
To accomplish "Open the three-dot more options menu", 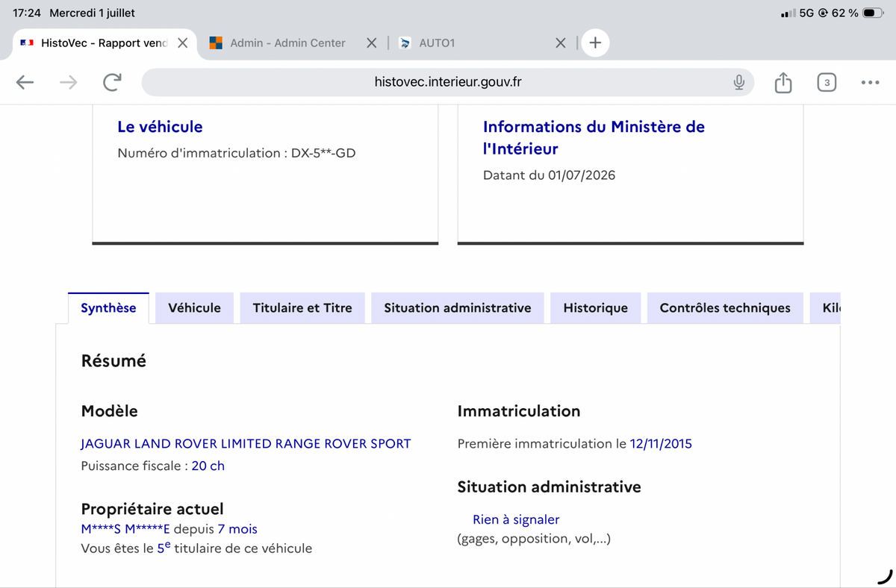I will coord(870,83).
